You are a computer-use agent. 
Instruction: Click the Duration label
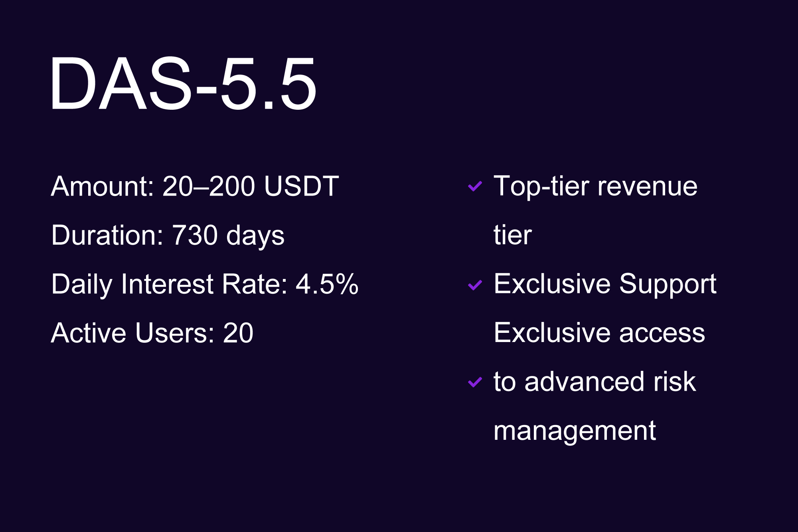107,235
